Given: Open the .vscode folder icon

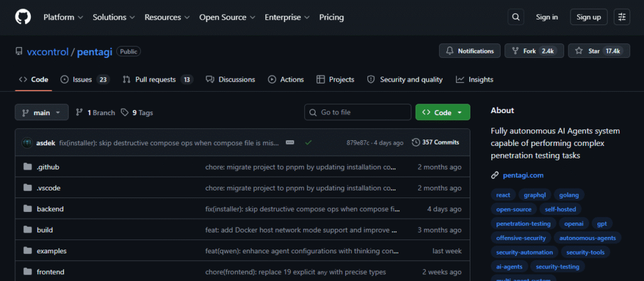Looking at the screenshot, I should pyautogui.click(x=28, y=188).
